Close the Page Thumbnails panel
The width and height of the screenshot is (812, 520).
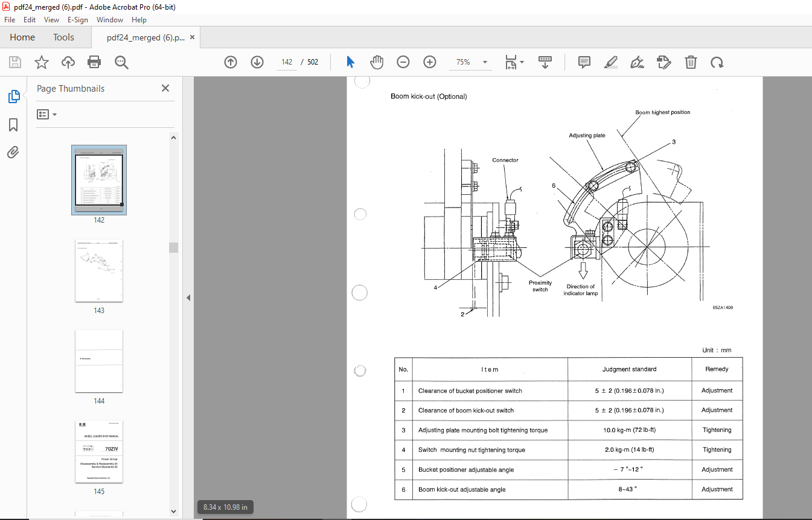(x=165, y=88)
